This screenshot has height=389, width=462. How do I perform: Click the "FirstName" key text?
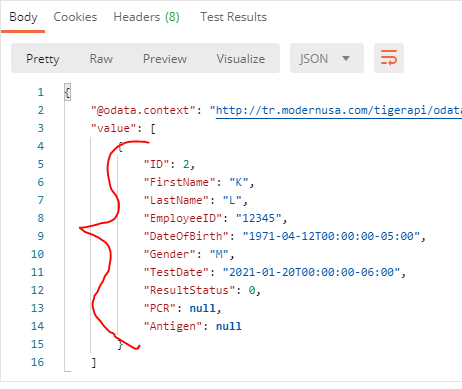[179, 182]
